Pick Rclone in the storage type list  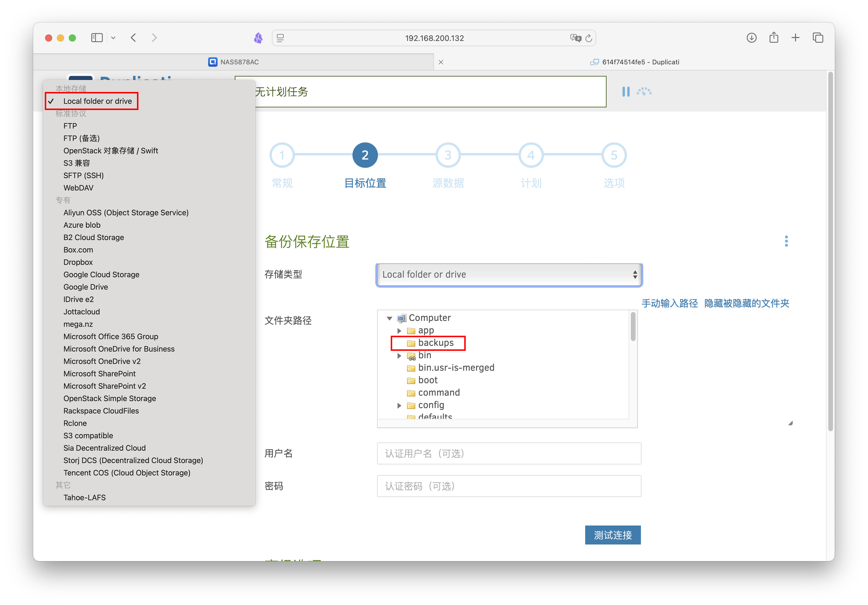(x=75, y=423)
